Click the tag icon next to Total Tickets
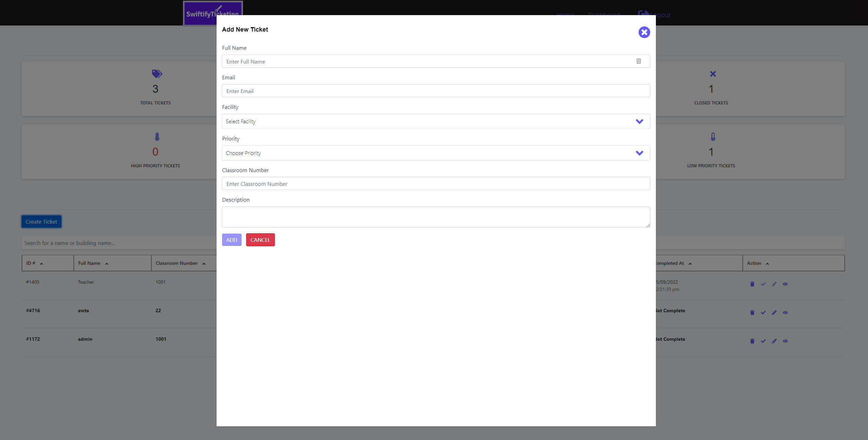Viewport: 868px width, 440px height. [157, 74]
